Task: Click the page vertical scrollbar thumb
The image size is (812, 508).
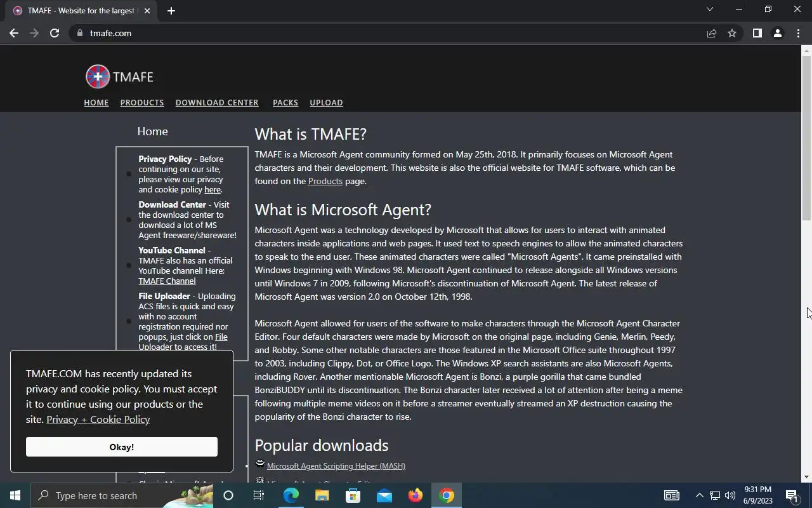Action: 807,138
